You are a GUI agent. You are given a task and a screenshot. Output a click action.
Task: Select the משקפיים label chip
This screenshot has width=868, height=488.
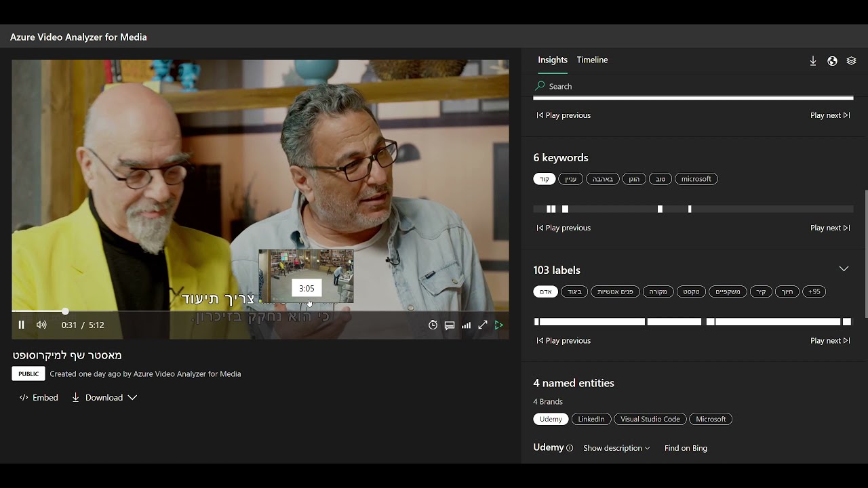point(728,291)
